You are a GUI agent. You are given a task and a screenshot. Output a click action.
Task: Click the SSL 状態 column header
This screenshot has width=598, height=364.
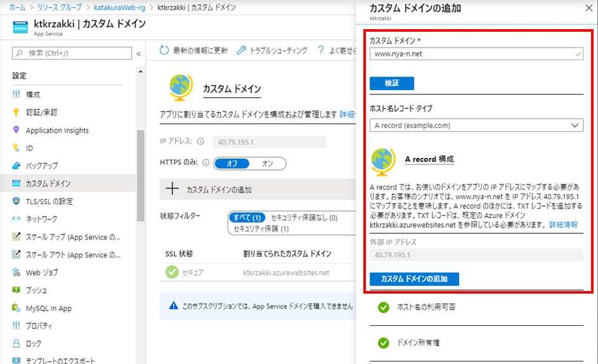coord(179,254)
